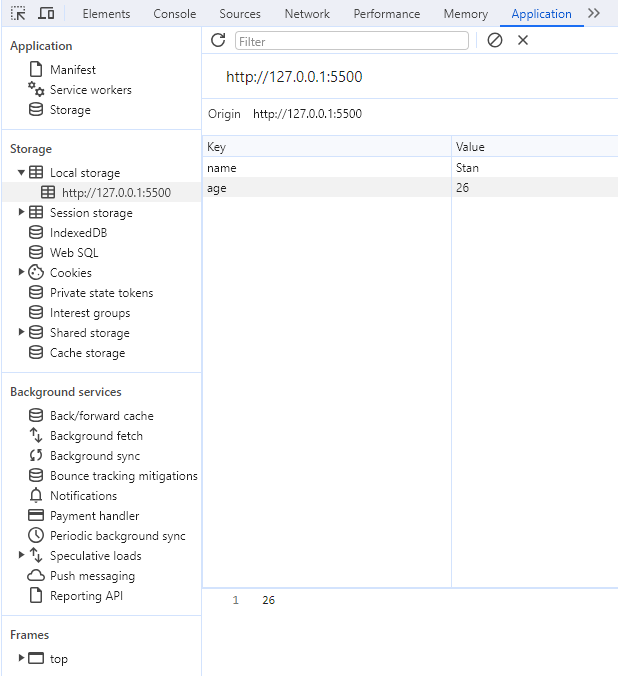Click the top frame window icon
The width and height of the screenshot is (618, 676).
[36, 658]
